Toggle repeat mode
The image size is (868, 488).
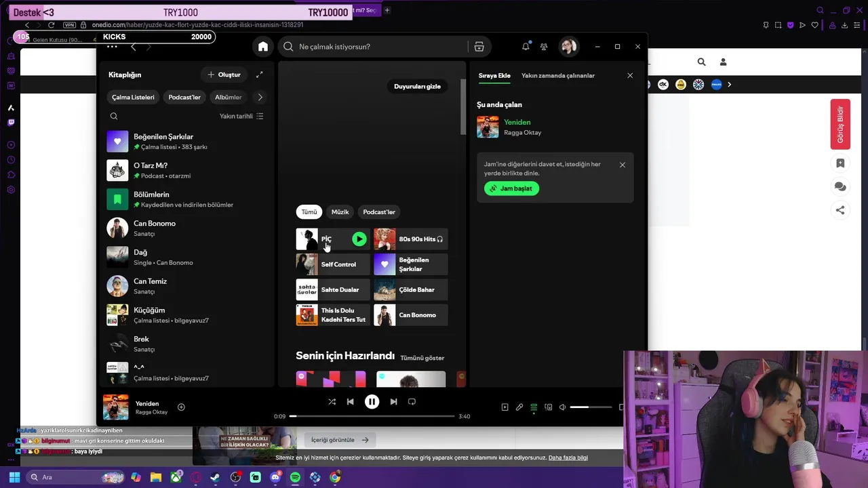click(x=412, y=402)
